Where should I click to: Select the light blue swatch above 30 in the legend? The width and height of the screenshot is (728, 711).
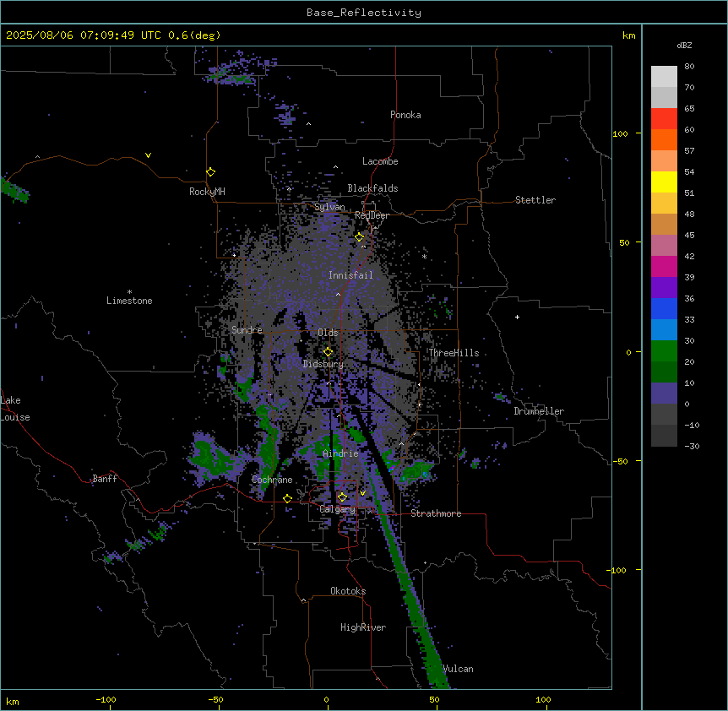(664, 329)
